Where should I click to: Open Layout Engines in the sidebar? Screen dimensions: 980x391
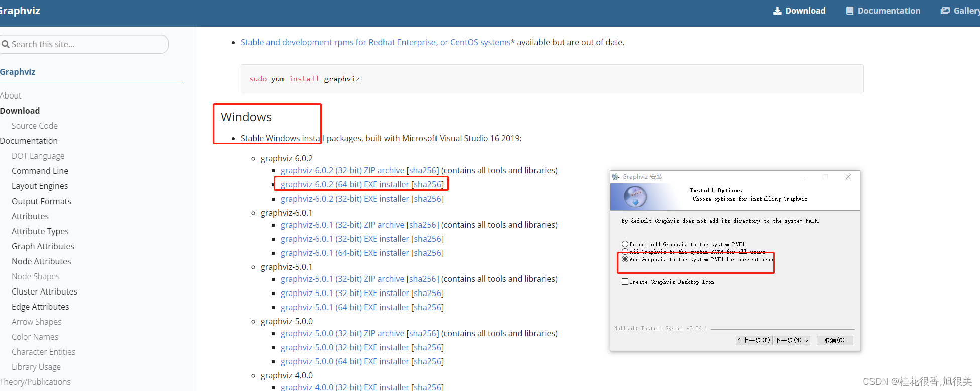click(x=40, y=186)
